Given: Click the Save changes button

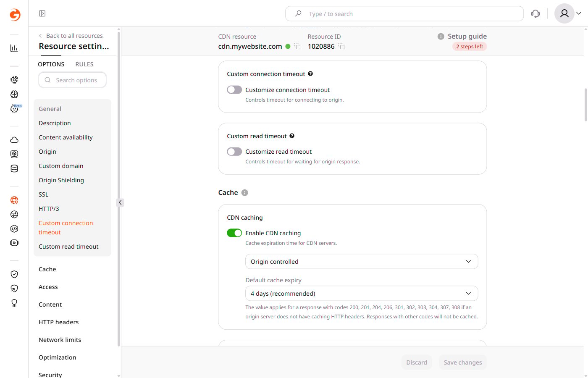Looking at the screenshot, I should coord(463,362).
